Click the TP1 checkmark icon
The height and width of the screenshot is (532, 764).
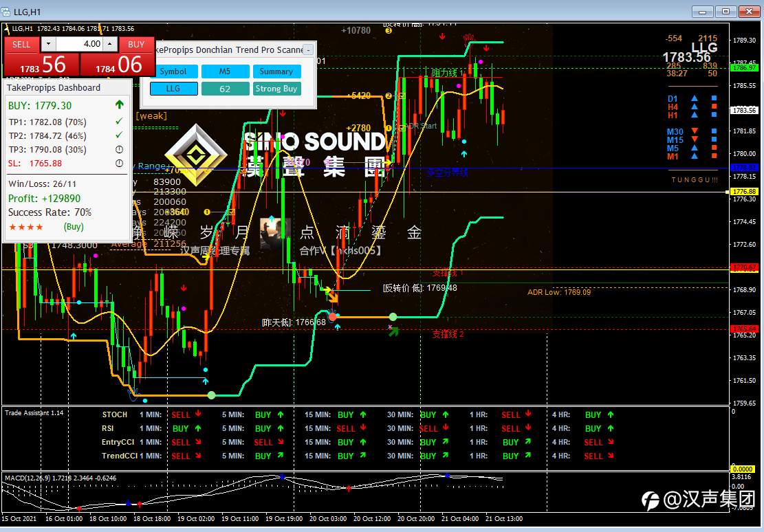[x=120, y=121]
